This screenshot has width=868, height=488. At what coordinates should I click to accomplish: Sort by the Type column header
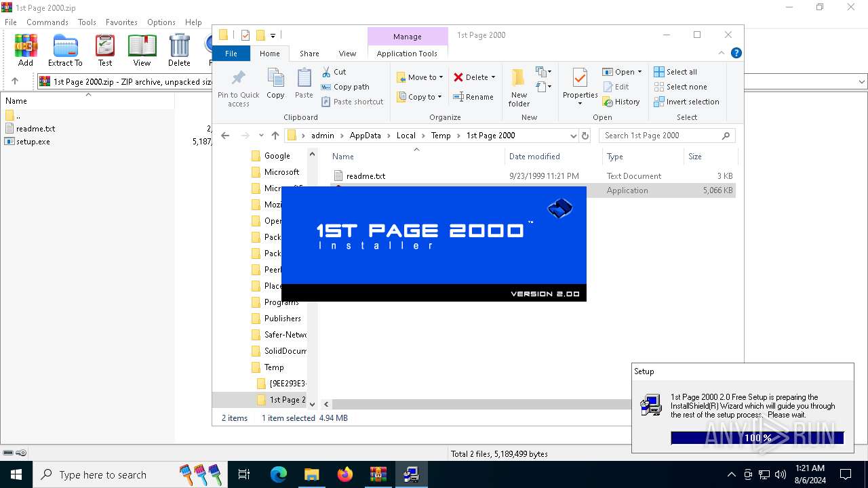coord(643,157)
